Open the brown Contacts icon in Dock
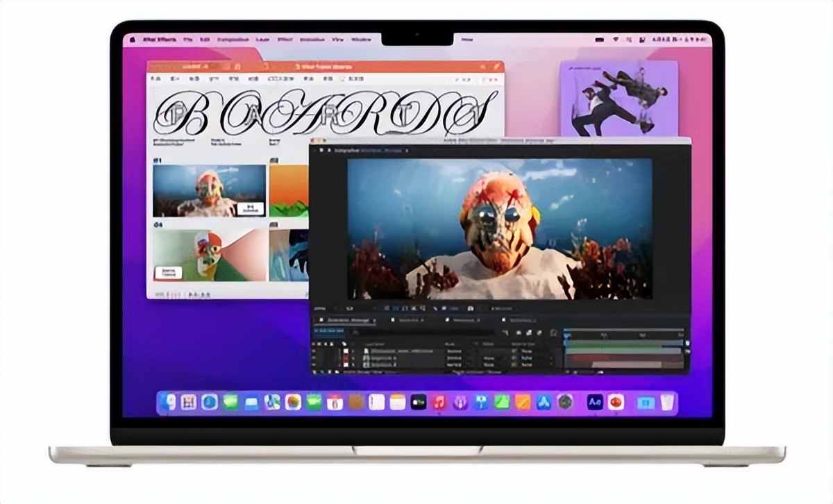Screen dimensions: 833x504 tap(355, 402)
